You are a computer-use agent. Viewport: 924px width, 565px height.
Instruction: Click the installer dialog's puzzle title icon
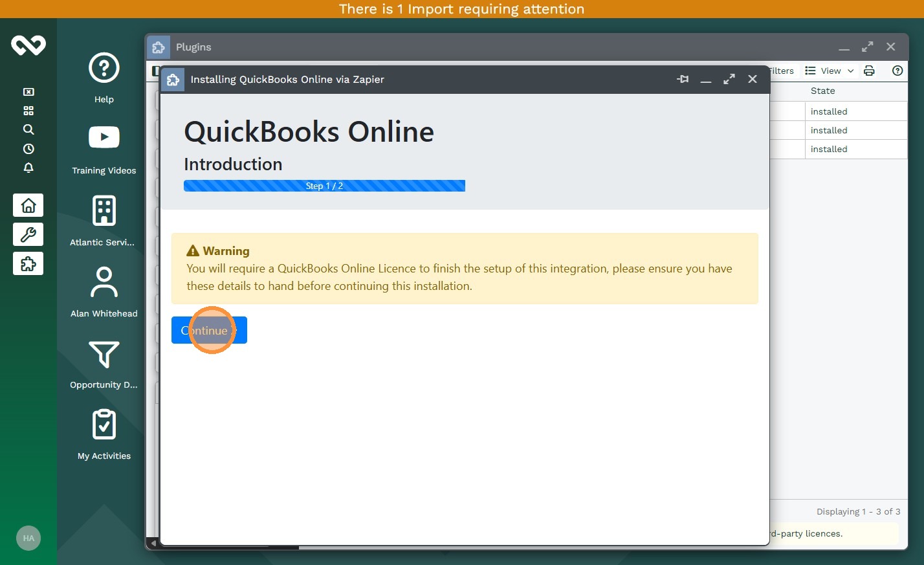pyautogui.click(x=173, y=80)
